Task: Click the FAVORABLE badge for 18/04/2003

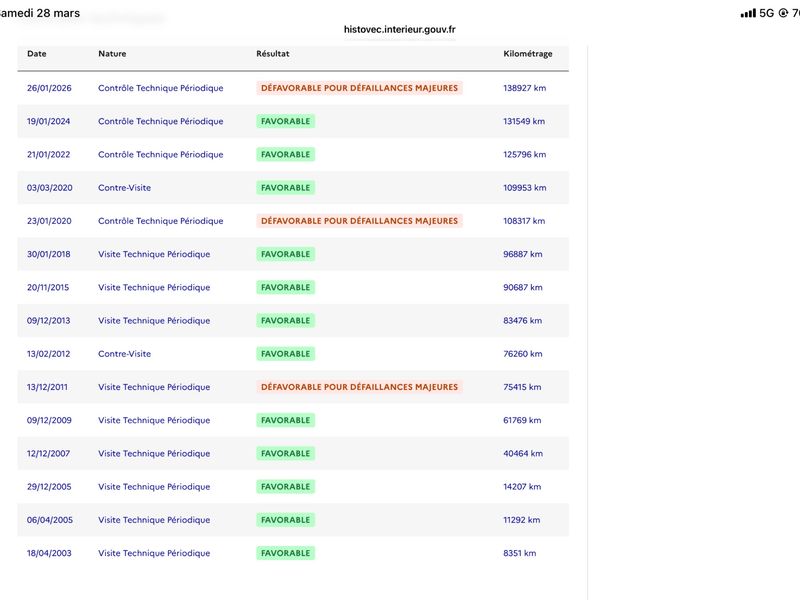Action: (285, 552)
